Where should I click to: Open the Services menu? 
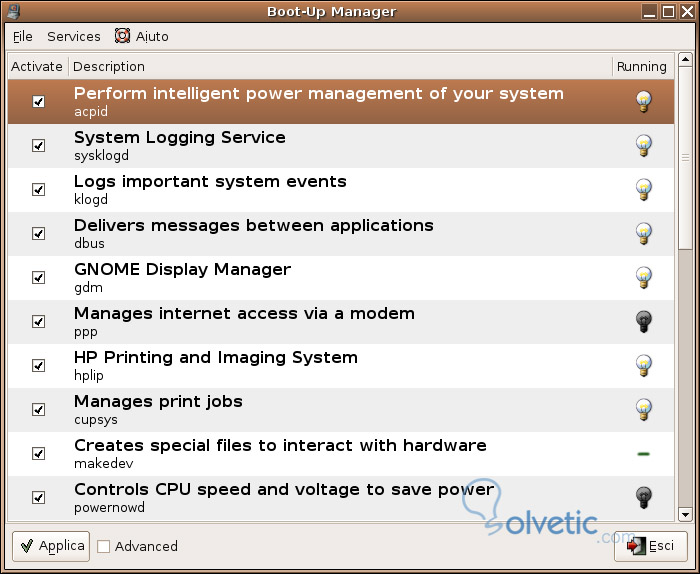[x=74, y=36]
